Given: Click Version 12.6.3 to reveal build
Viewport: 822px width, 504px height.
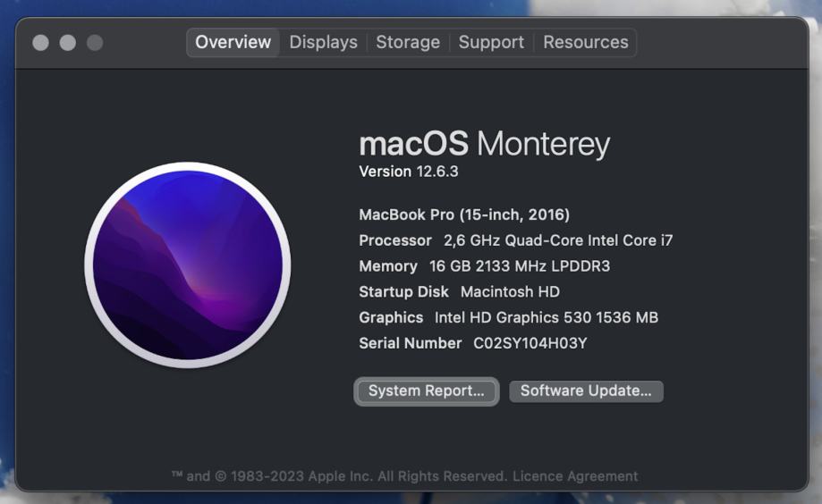Looking at the screenshot, I should (x=409, y=172).
